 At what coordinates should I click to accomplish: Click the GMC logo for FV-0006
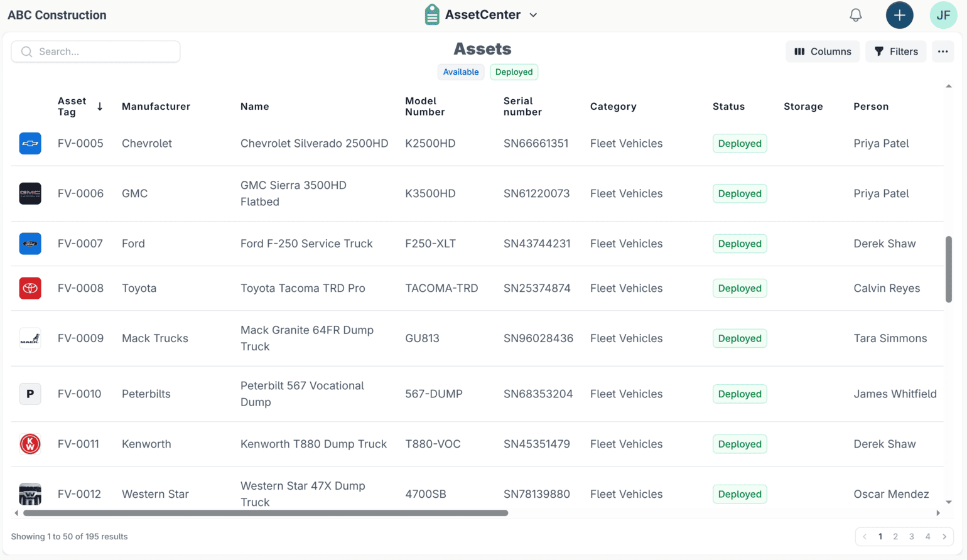tap(30, 193)
